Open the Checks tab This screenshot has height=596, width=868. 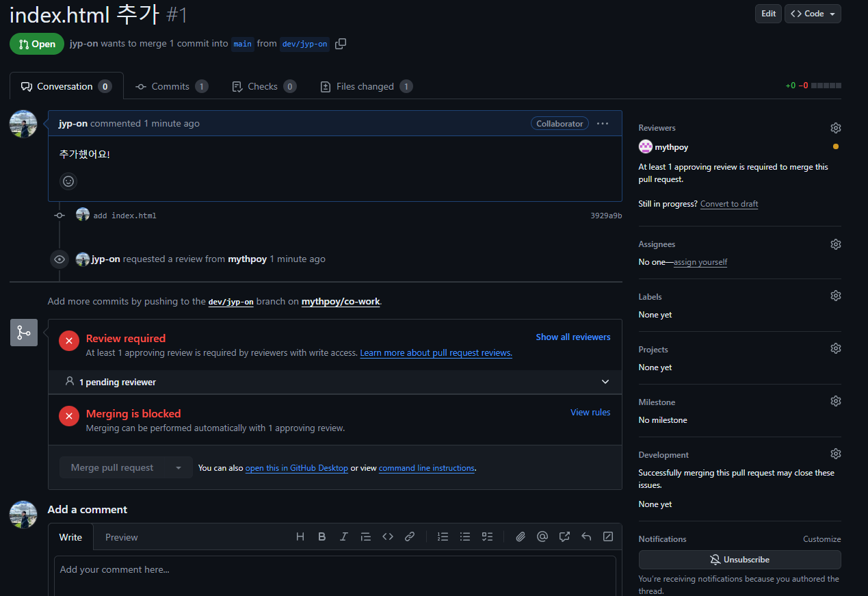[263, 86]
